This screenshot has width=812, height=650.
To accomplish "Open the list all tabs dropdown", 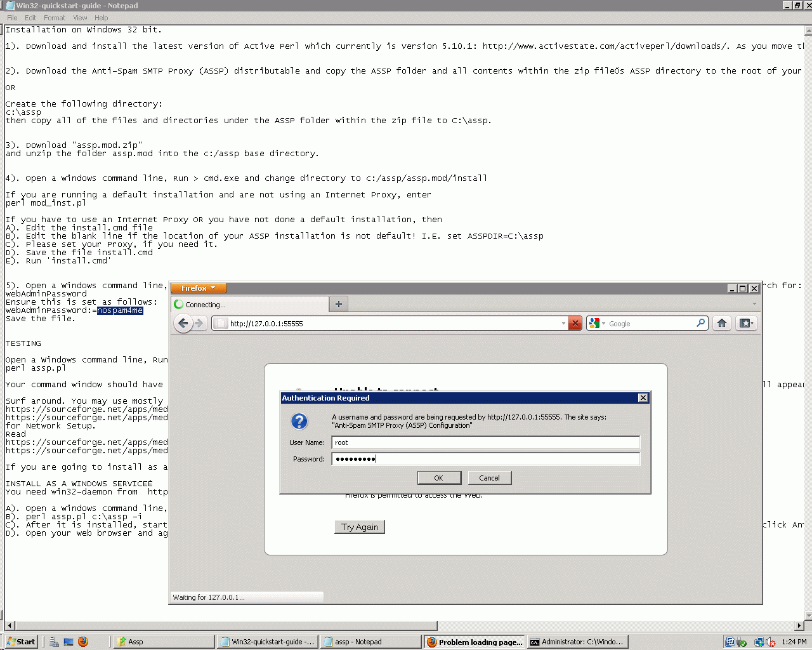I will pyautogui.click(x=754, y=304).
